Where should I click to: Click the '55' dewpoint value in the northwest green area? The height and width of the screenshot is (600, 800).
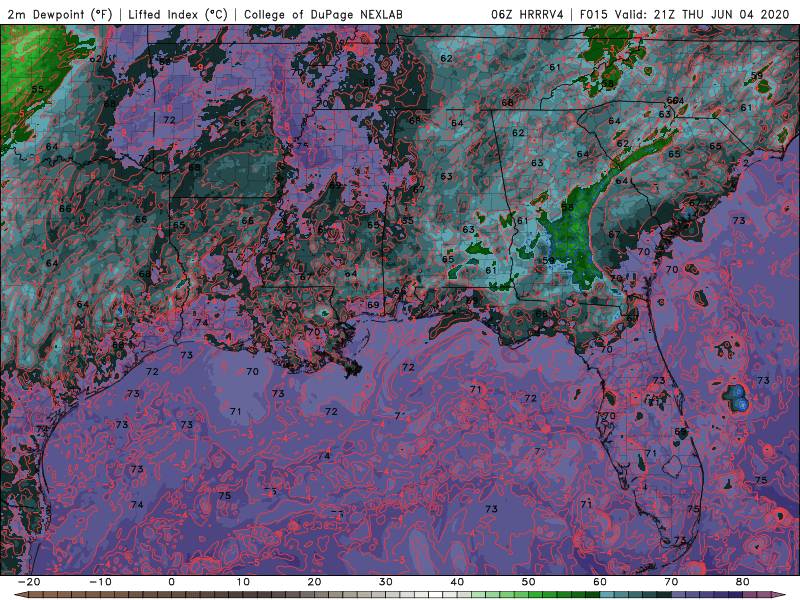pyautogui.click(x=38, y=89)
